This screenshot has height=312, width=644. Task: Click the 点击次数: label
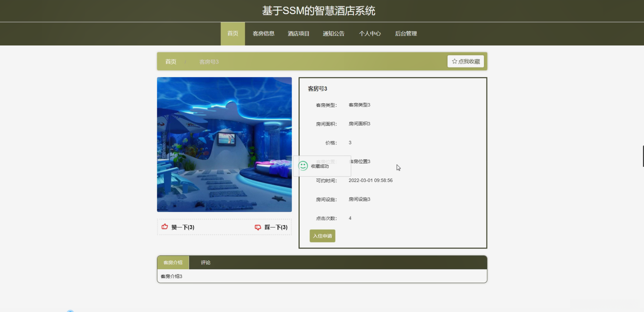coord(326,218)
